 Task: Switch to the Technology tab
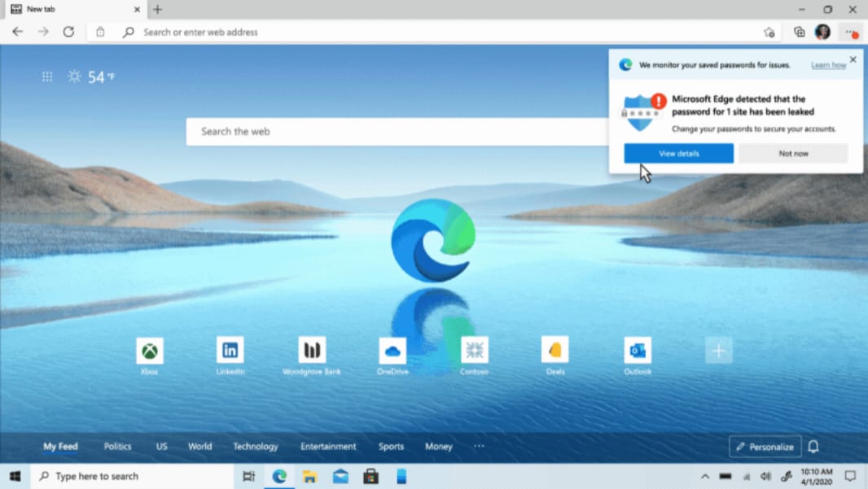click(256, 447)
